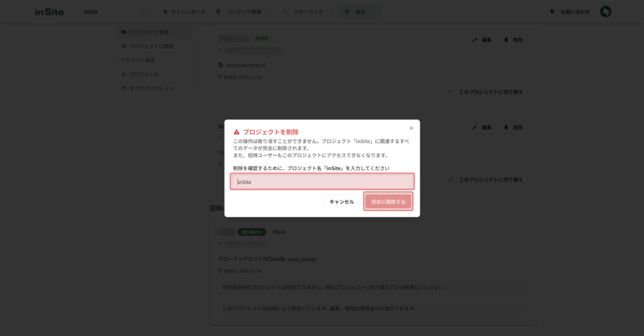This screenshot has height=336, width=644.
Task: Click 削除 on the entry-content cf project card
Action: tap(513, 40)
